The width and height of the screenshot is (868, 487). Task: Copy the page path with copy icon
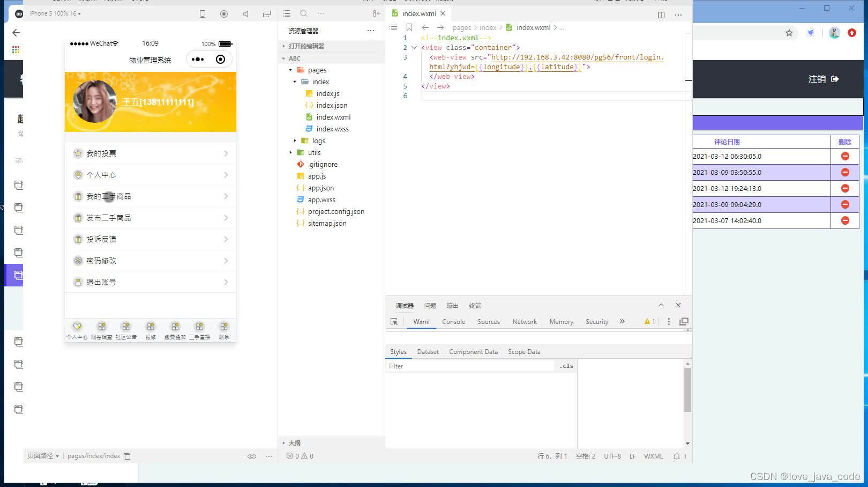[127, 456]
